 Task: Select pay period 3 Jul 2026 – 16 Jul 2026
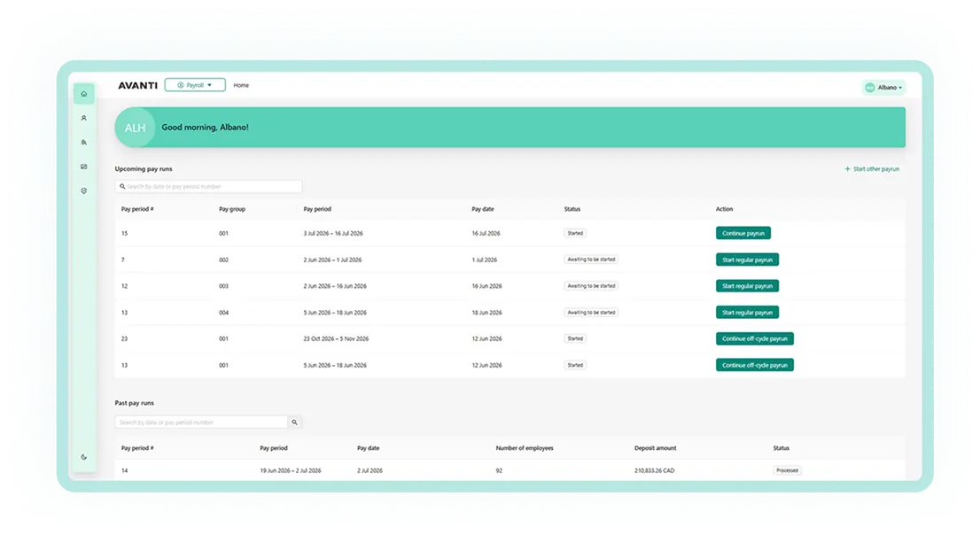click(333, 234)
